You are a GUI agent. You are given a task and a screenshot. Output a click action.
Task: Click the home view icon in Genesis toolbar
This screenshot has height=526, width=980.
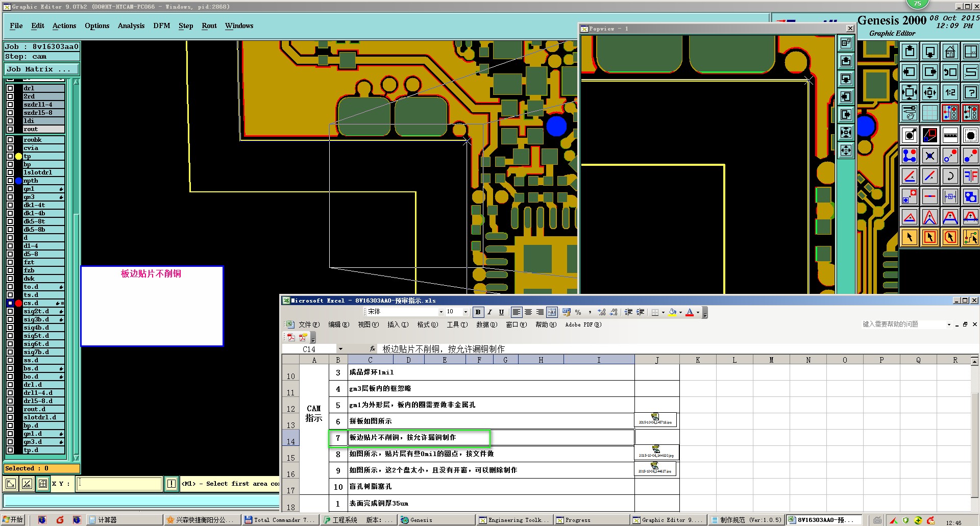pyautogui.click(x=950, y=52)
